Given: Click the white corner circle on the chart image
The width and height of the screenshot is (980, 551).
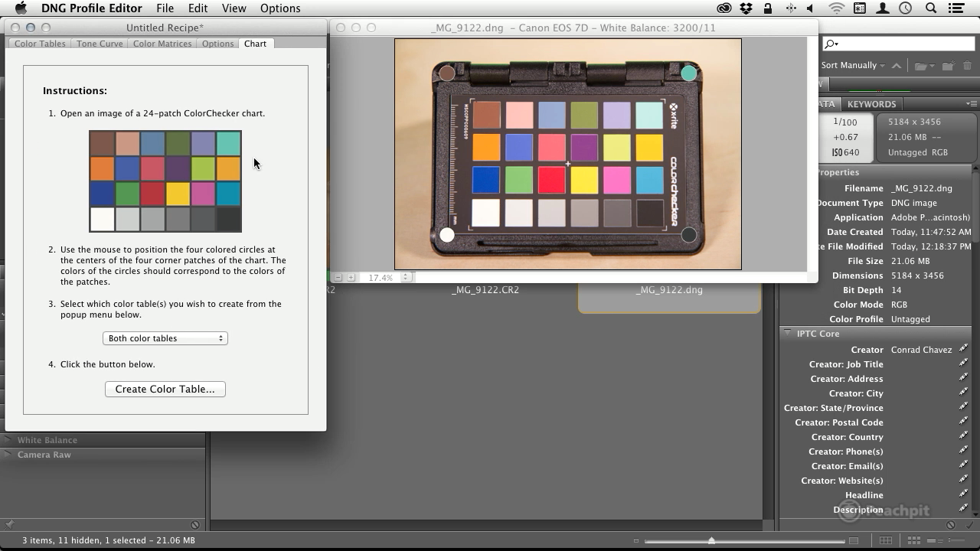Looking at the screenshot, I should [447, 234].
